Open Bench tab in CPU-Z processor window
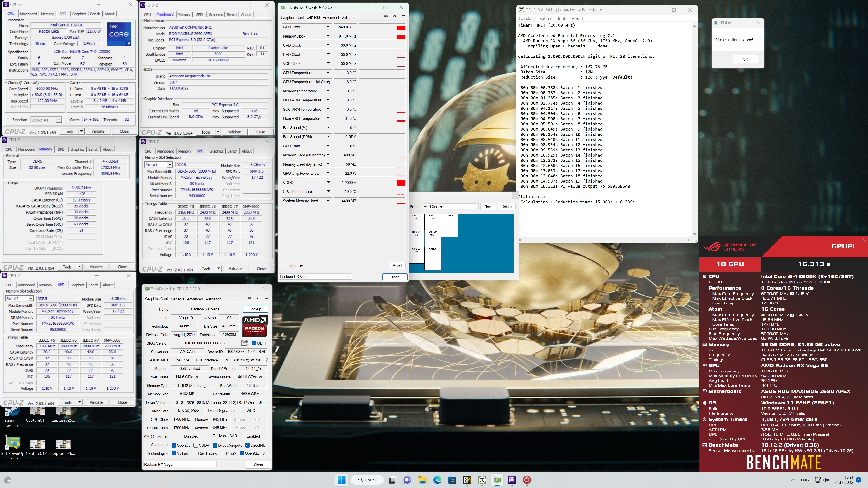 95,14
